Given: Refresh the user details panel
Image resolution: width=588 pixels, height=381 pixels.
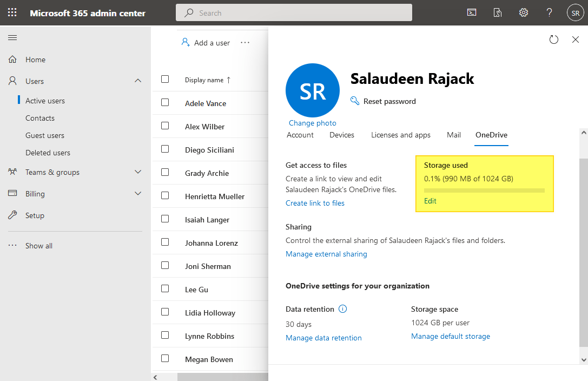Looking at the screenshot, I should [553, 40].
